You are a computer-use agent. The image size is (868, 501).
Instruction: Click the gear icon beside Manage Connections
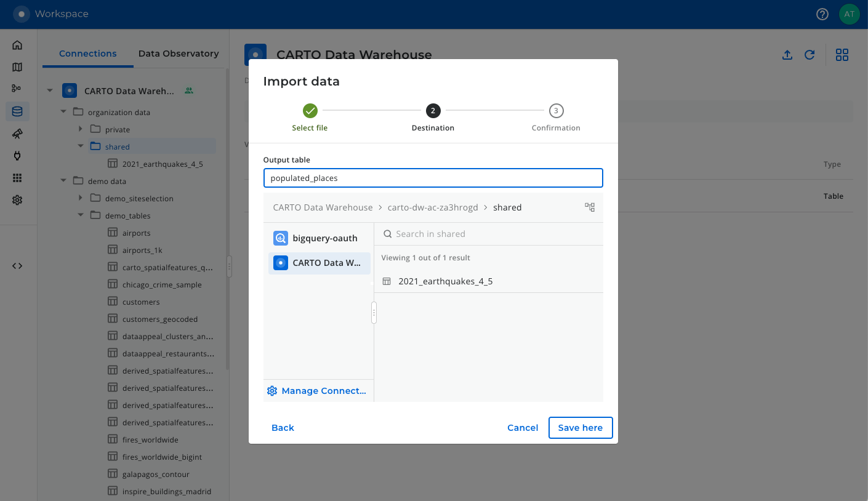pos(272,391)
